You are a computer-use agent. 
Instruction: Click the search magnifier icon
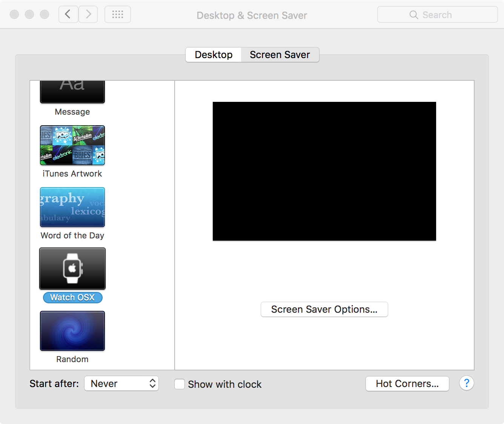click(x=414, y=15)
